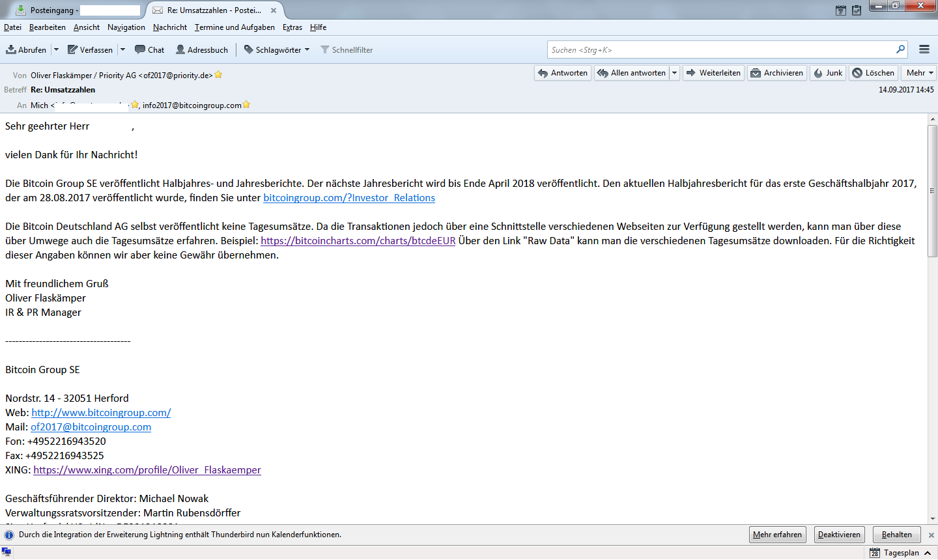Click the search magnifier icon

[x=900, y=49]
